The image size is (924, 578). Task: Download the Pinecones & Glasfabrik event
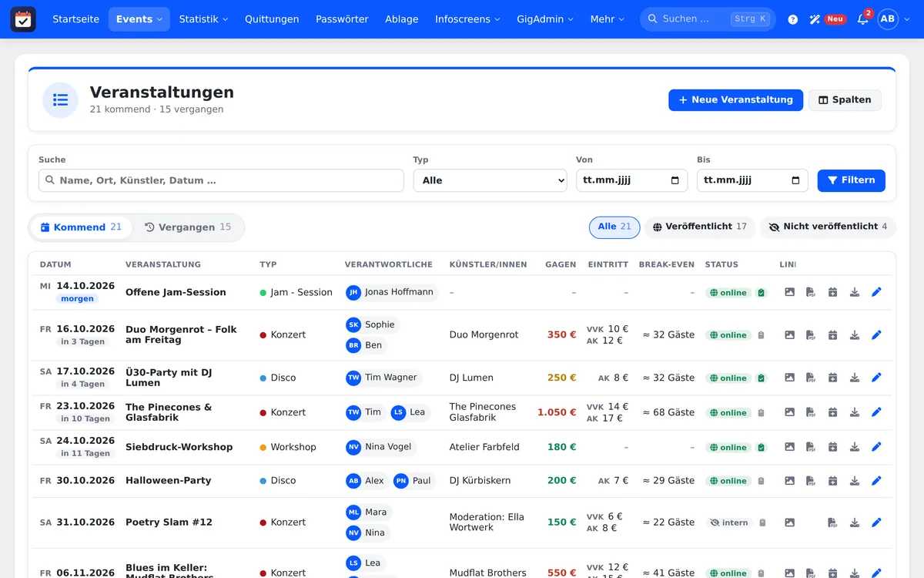[855, 412]
